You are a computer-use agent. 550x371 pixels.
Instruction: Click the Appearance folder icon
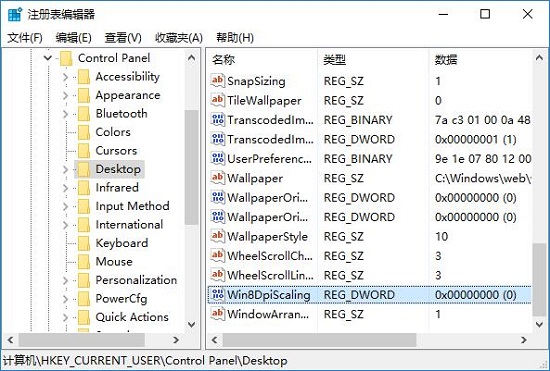pyautogui.click(x=83, y=95)
